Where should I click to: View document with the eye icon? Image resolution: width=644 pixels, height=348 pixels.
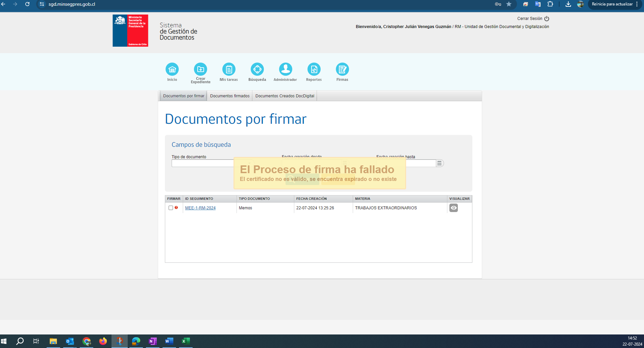453,208
